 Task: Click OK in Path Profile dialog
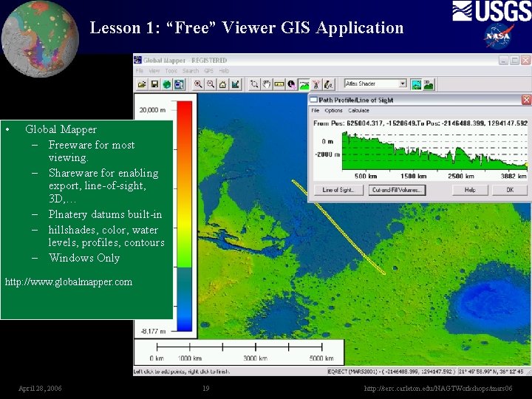[x=510, y=190]
